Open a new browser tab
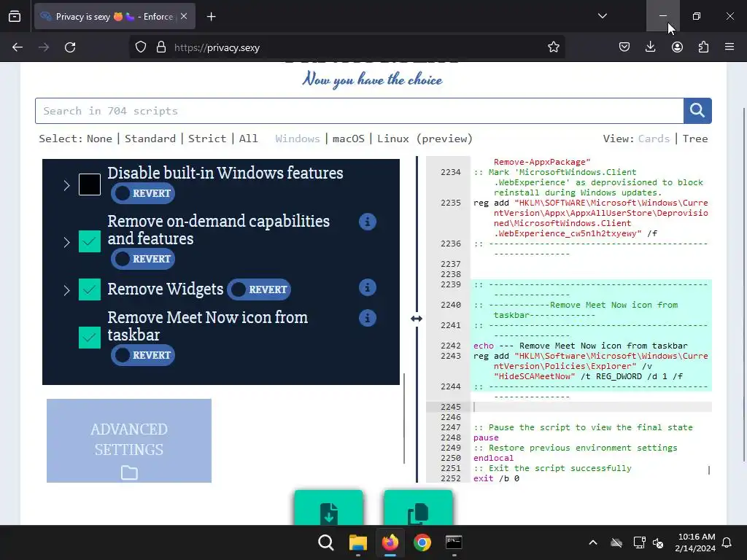The width and height of the screenshot is (747, 560). (211, 17)
